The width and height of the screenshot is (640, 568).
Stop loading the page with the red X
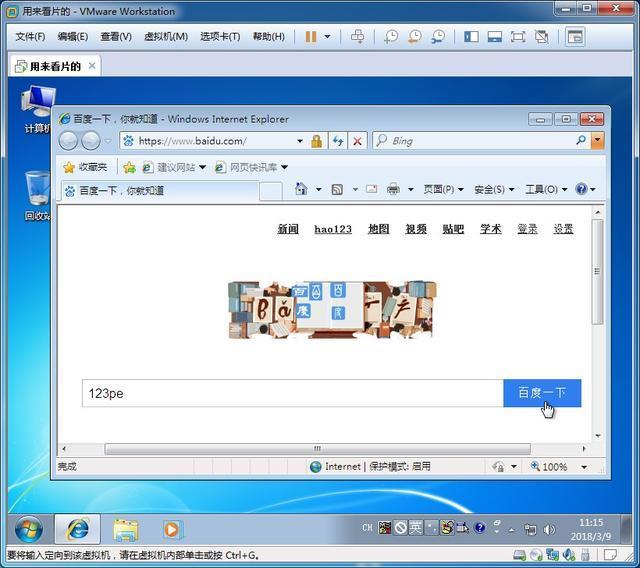click(358, 141)
